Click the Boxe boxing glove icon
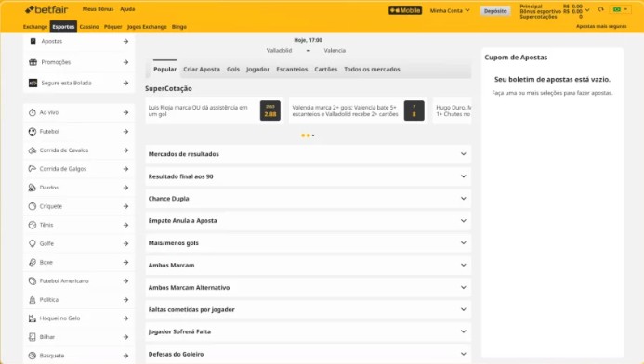 click(x=33, y=262)
